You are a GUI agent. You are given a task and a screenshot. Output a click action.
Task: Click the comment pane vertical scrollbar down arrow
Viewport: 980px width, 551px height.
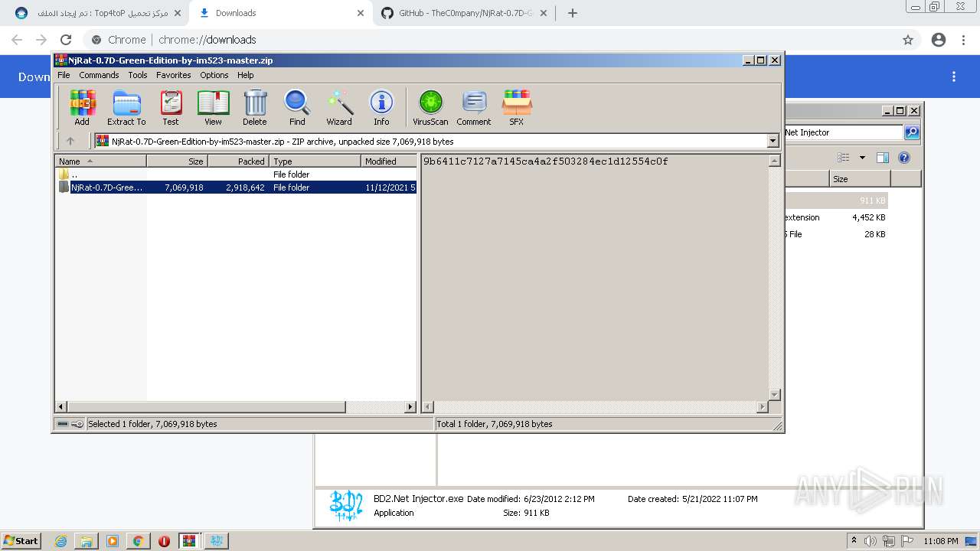coord(774,395)
